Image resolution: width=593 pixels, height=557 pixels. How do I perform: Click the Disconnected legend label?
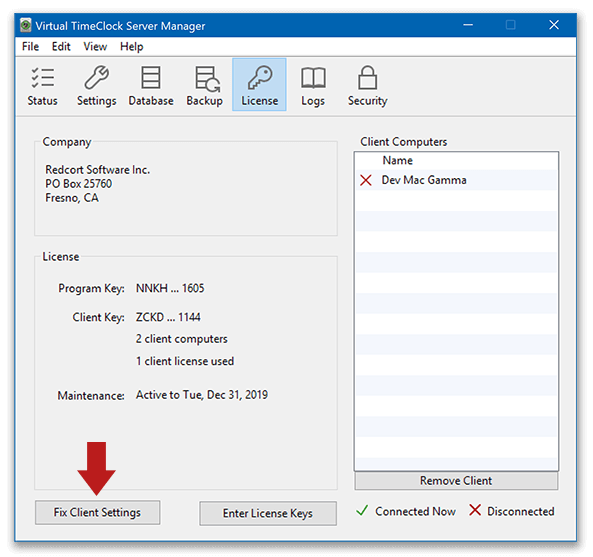coord(520,511)
